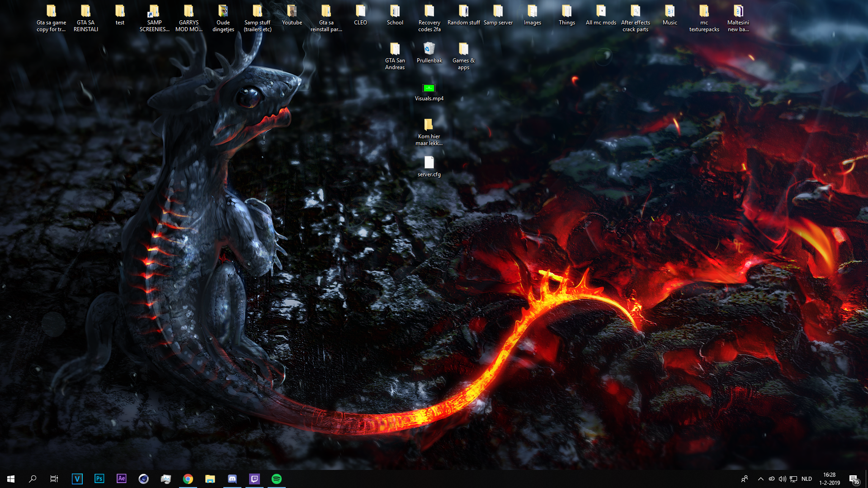Select the After effects crack parts folder
This screenshot has height=488, width=868.
point(636,18)
